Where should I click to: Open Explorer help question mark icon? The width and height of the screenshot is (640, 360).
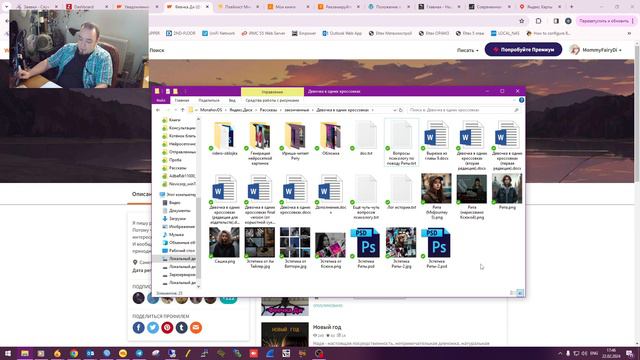521,100
